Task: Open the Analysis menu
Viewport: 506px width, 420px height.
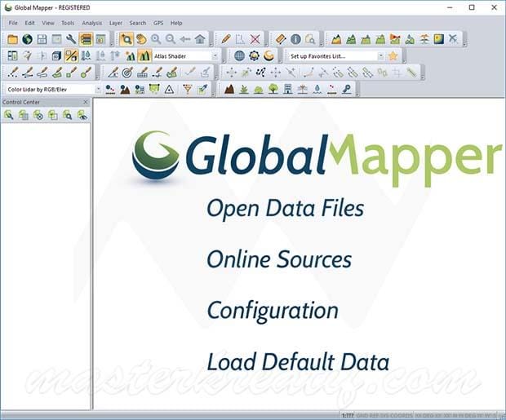Action: 92,23
